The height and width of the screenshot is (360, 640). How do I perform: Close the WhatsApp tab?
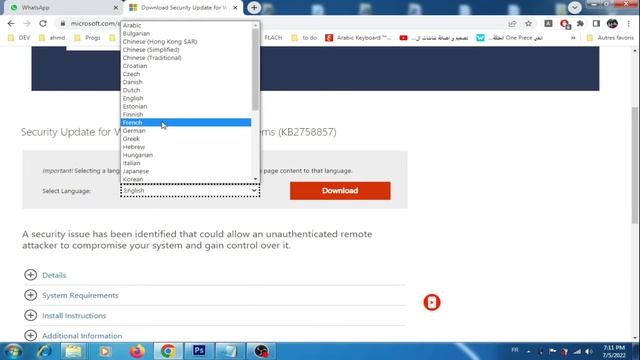click(x=116, y=8)
